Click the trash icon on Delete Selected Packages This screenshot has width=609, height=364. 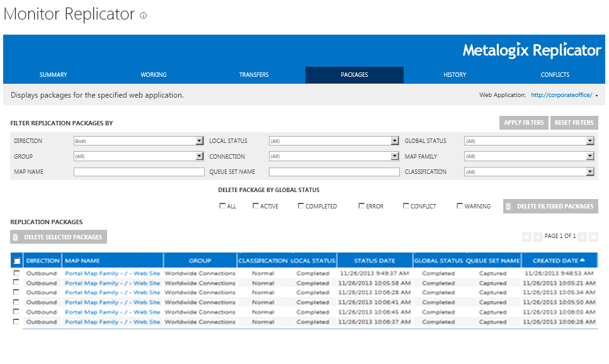pos(16,237)
